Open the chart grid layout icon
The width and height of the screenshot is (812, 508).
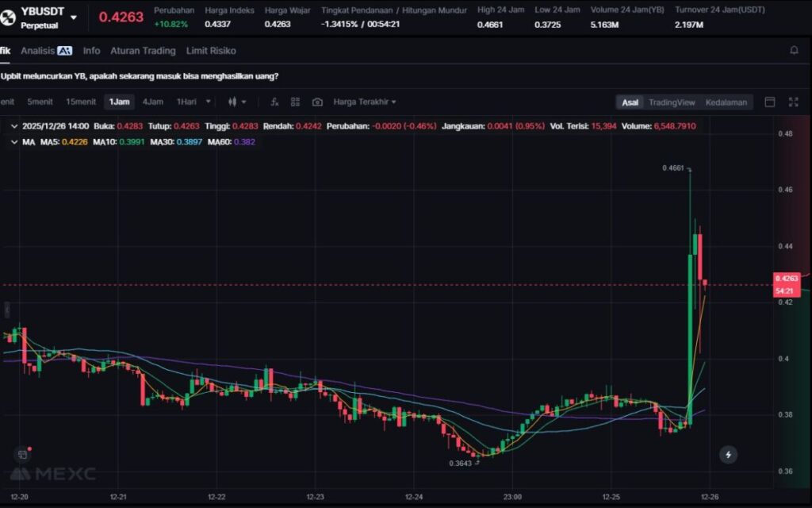[295, 102]
